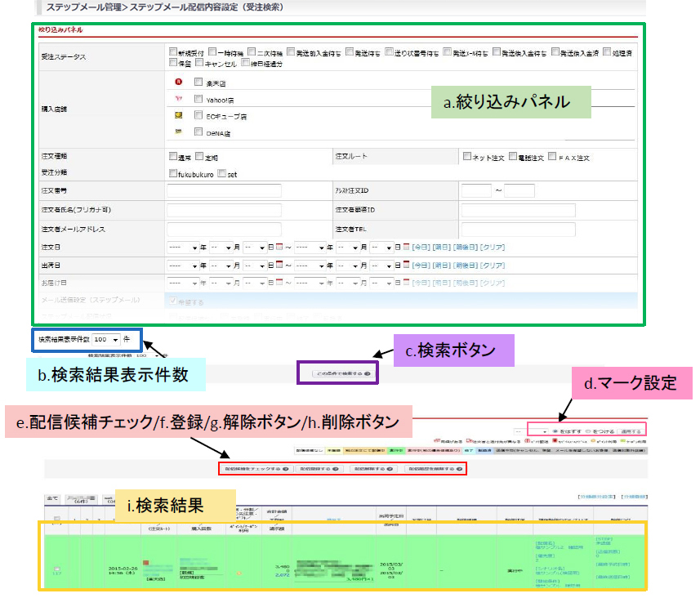Open the mark selection dropdown beside をはずす
The image size is (700, 598).
[x=531, y=432]
